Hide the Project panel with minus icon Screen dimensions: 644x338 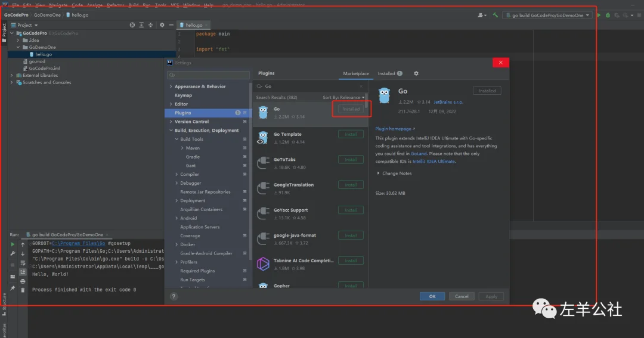(x=171, y=25)
